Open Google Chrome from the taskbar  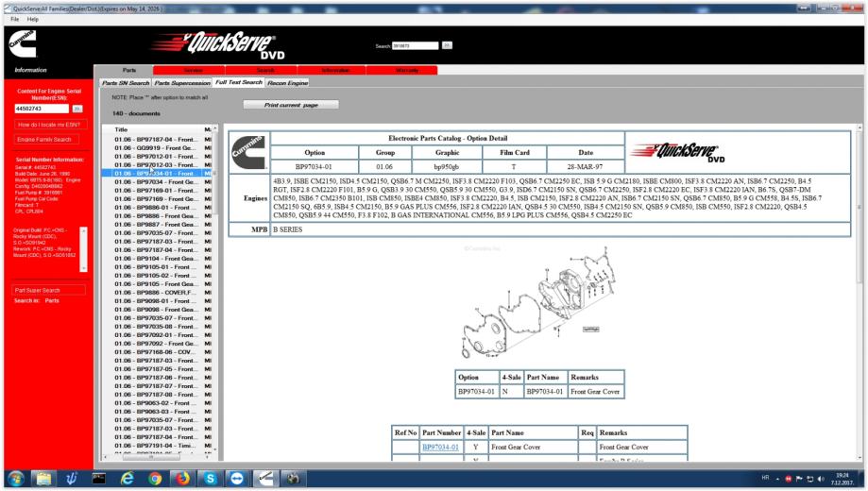pyautogui.click(x=155, y=479)
